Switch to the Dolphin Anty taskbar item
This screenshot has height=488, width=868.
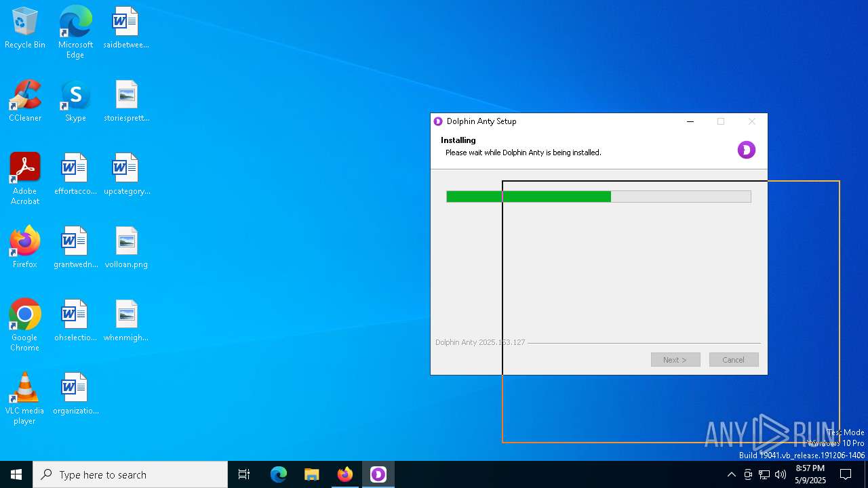(378, 474)
